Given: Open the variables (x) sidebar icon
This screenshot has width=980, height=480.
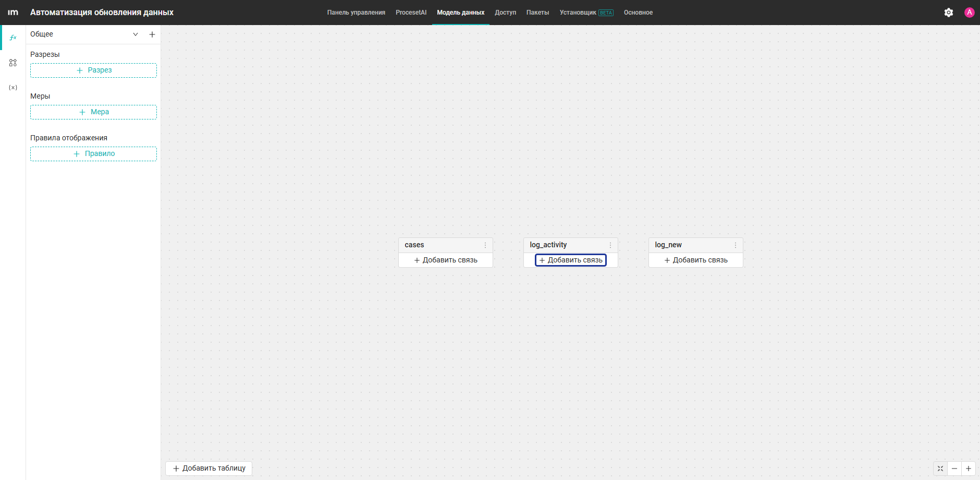Looking at the screenshot, I should coord(13,88).
